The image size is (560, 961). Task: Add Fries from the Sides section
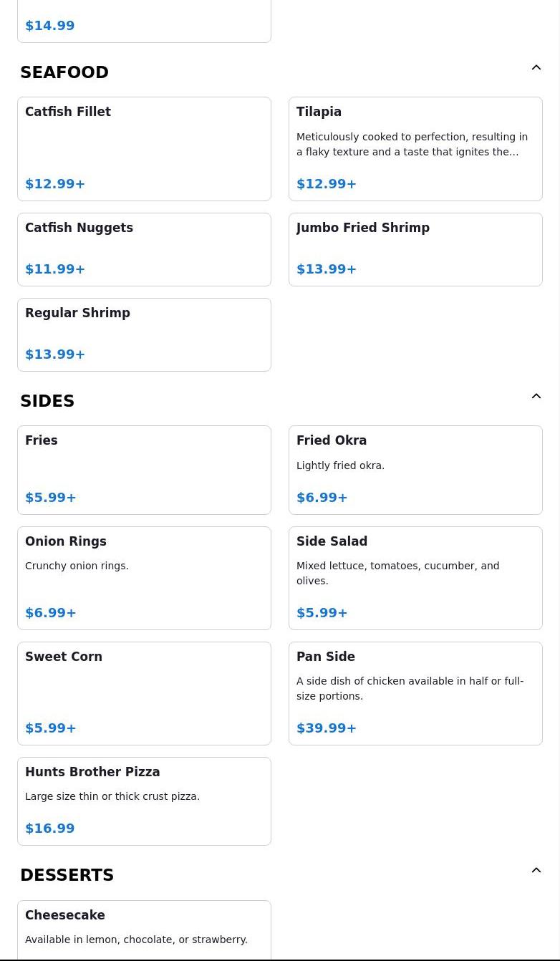144,470
